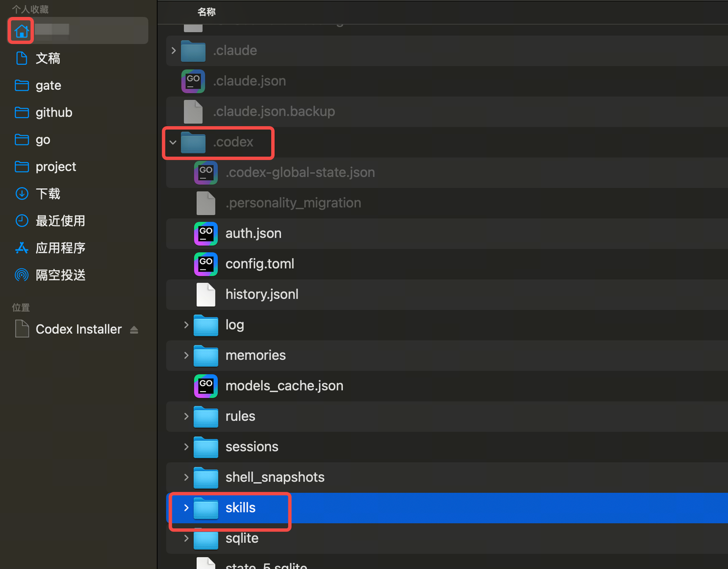
Task: Open 下载 Downloads in sidebar
Action: pyautogui.click(x=48, y=194)
